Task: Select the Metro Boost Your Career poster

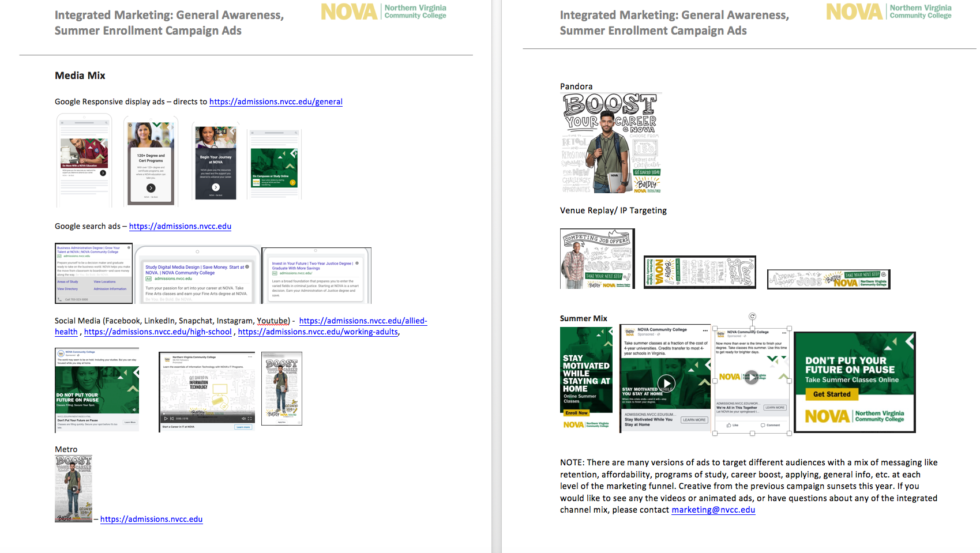Action: (x=73, y=489)
